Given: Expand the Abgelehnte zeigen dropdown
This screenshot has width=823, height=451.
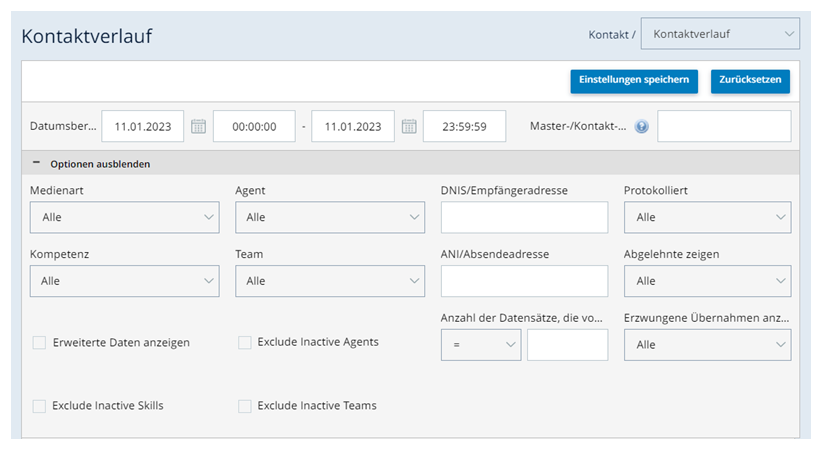Looking at the screenshot, I should (x=707, y=281).
